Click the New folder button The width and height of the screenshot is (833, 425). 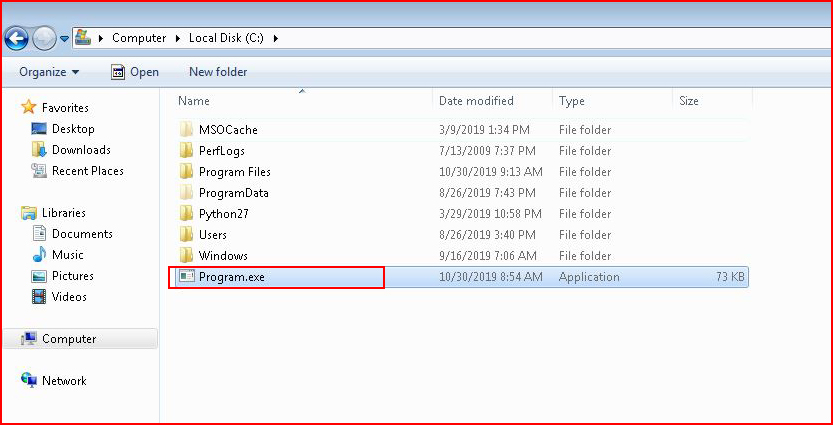(218, 72)
